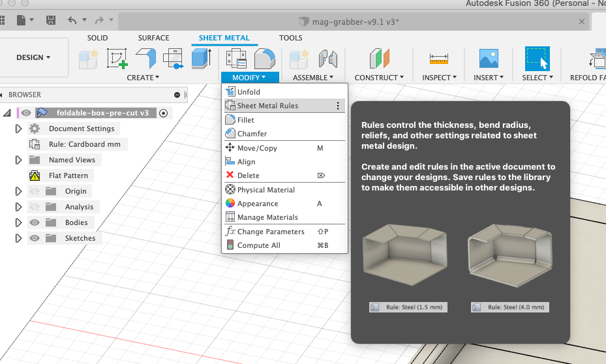
Task: Click the Flat Pattern warning icon
Action: point(35,175)
